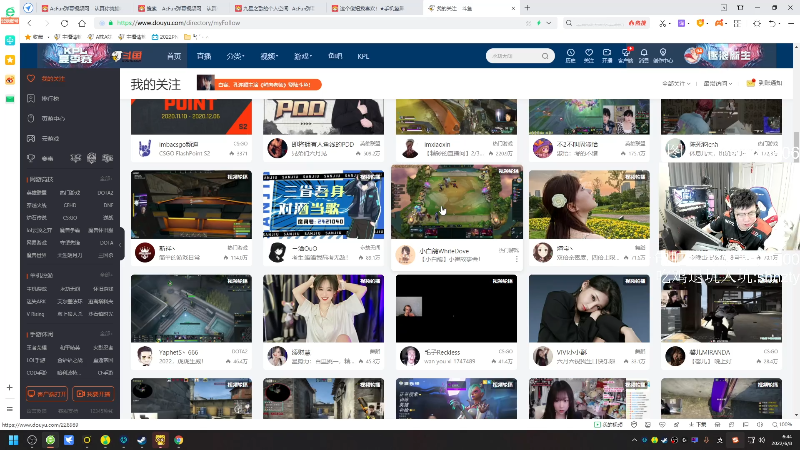800x450 pixels.
Task: Open KPL summer season banner
Action: coord(76,56)
